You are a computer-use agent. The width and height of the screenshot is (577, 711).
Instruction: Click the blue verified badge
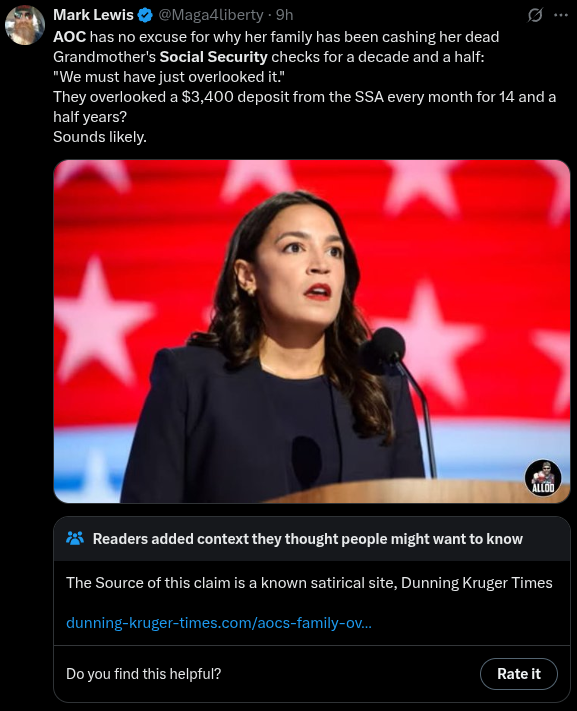[145, 15]
